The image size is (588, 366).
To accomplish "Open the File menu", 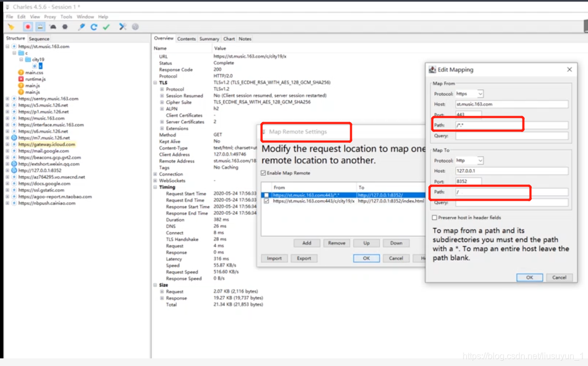I will click(x=9, y=16).
